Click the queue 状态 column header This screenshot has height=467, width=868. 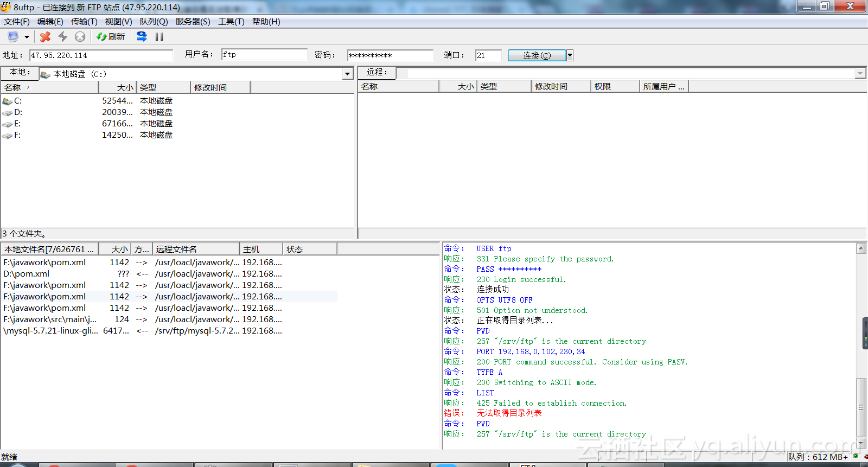coord(310,249)
